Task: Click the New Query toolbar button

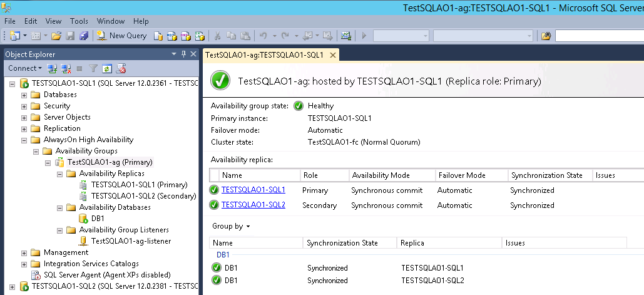Action: (122, 36)
